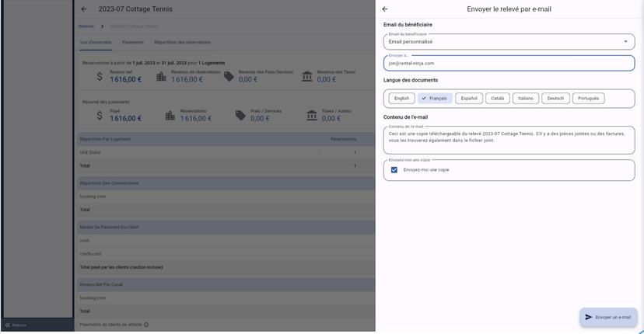This screenshot has width=644, height=334.
Task: Click the building icon beside Revenus de réservations
Action: [161, 76]
